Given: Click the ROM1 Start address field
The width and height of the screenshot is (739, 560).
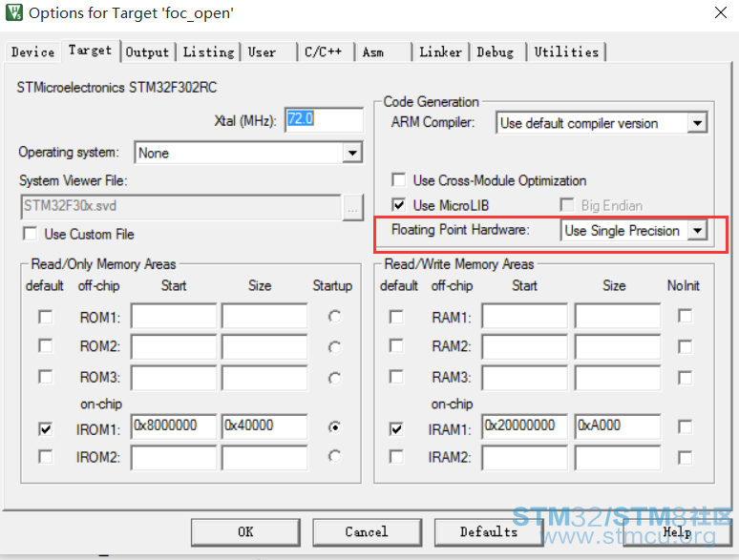Looking at the screenshot, I should [174, 316].
